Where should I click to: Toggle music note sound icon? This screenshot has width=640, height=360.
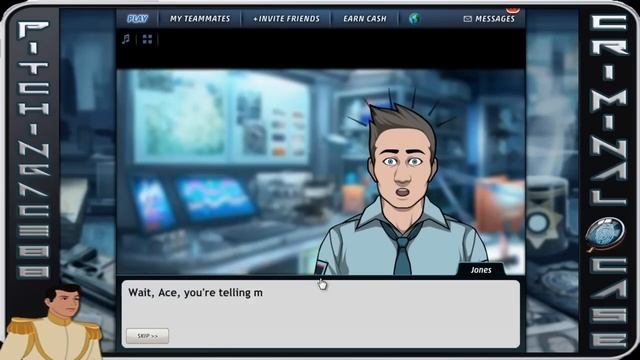(126, 39)
